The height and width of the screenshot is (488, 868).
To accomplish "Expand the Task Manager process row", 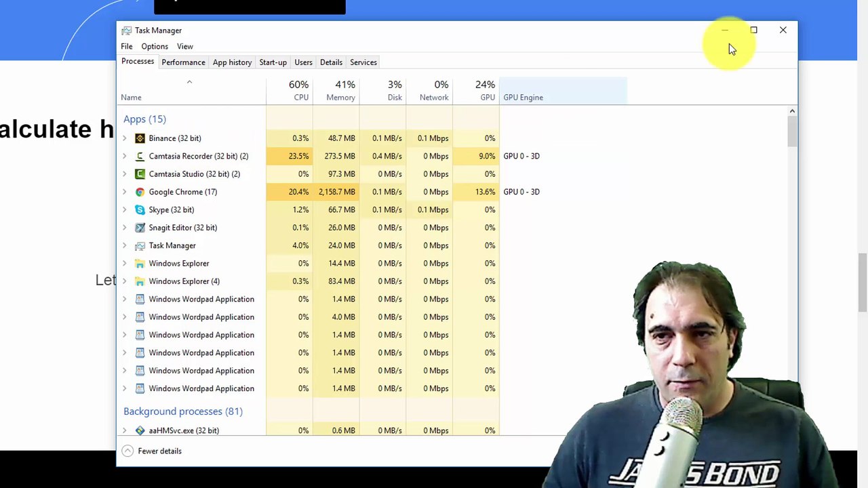I will 125,245.
